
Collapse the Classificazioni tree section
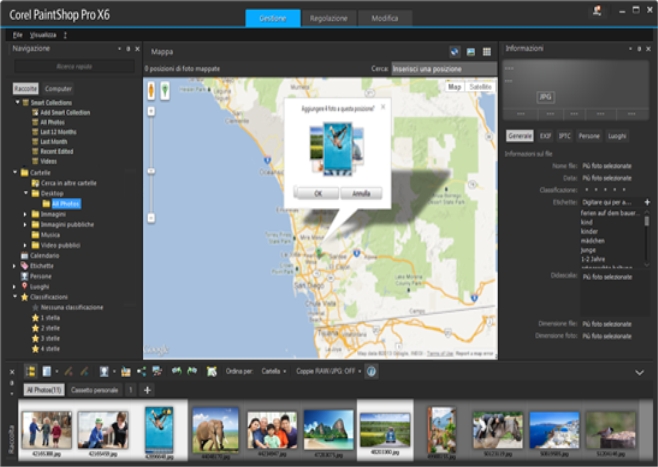click(x=14, y=297)
